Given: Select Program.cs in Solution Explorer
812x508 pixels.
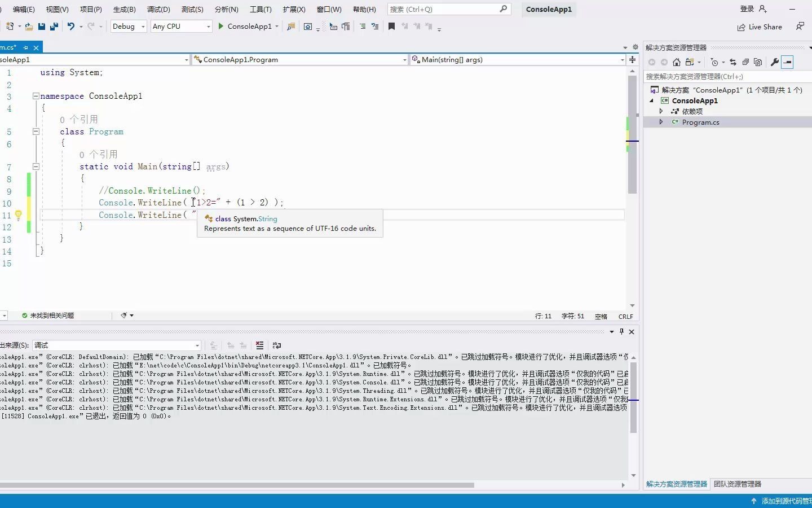Looking at the screenshot, I should click(x=700, y=122).
